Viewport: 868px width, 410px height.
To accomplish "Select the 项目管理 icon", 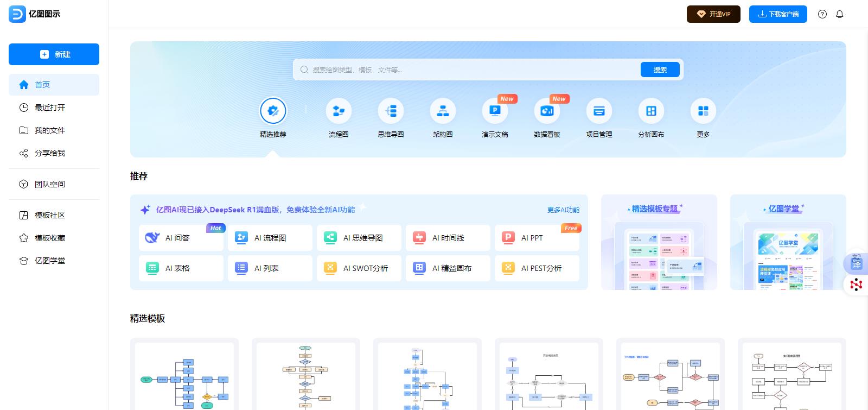I will [599, 111].
